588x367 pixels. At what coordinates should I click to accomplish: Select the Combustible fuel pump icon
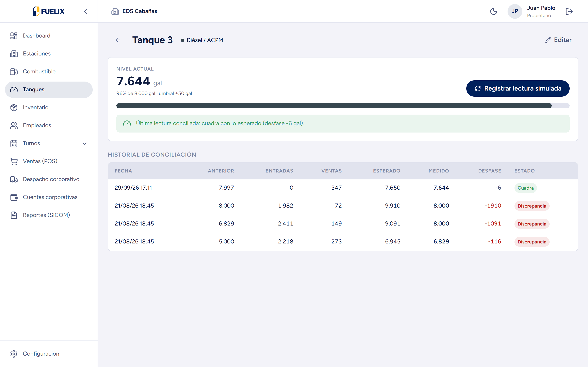point(14,72)
